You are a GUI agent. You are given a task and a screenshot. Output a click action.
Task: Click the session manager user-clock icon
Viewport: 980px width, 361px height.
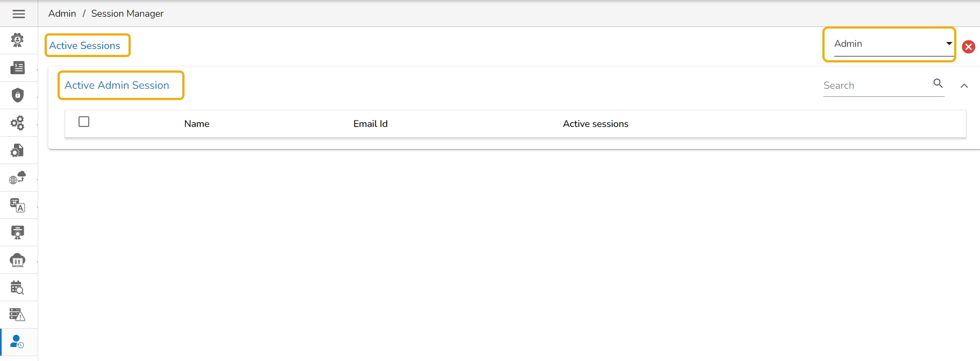click(18, 342)
